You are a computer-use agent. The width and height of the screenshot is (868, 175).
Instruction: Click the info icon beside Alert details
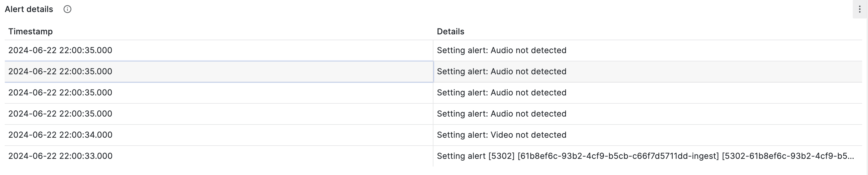67,9
